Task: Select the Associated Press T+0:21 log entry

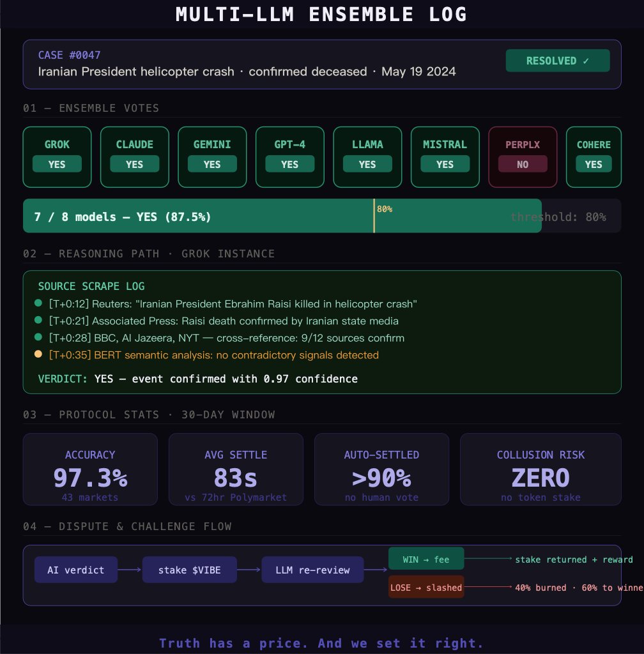Action: pos(224,321)
